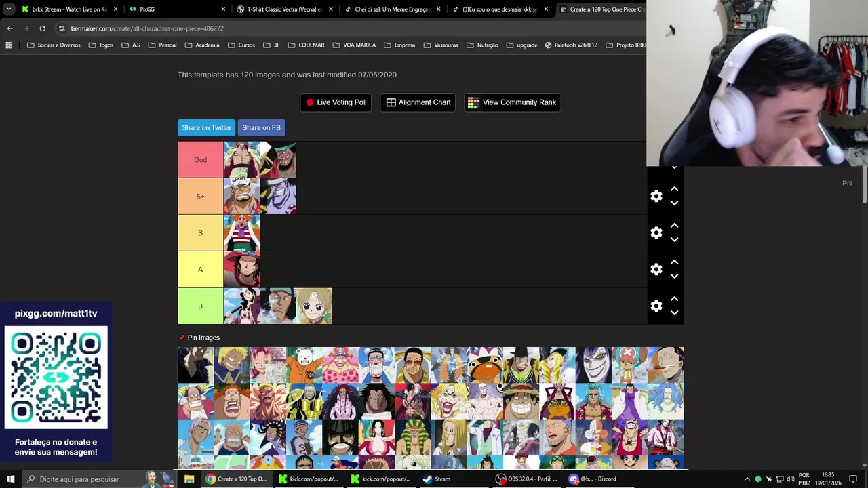Pick the Bepo bear image in the pool
Image resolution: width=868 pixels, height=488 pixels.
304,365
